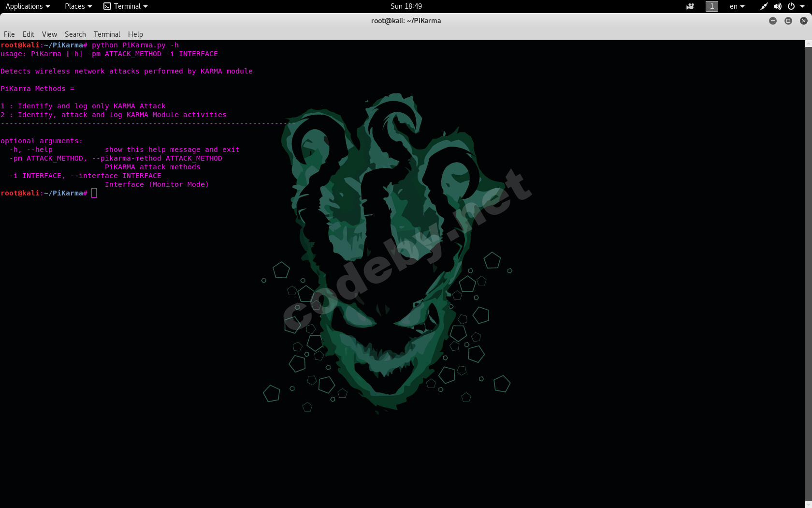The height and width of the screenshot is (508, 812).
Task: Open the Search menu
Action: click(75, 34)
